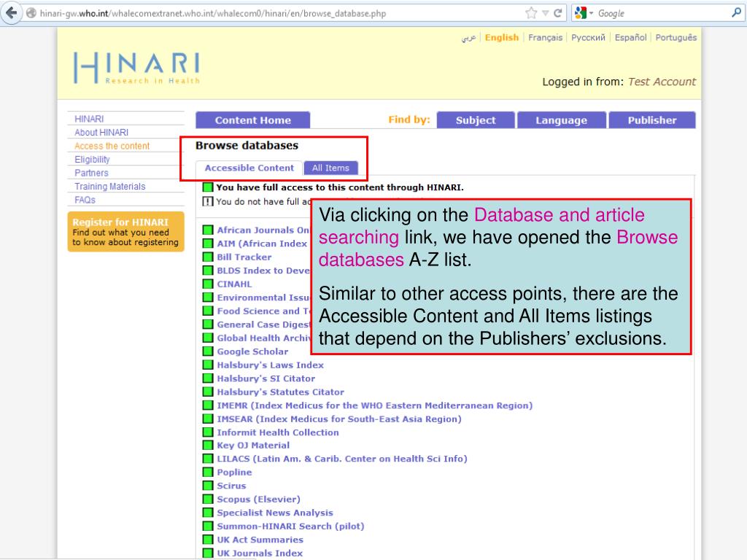Viewport: 747px width, 560px height.
Task: Switch site language to Русский
Action: pos(588,38)
